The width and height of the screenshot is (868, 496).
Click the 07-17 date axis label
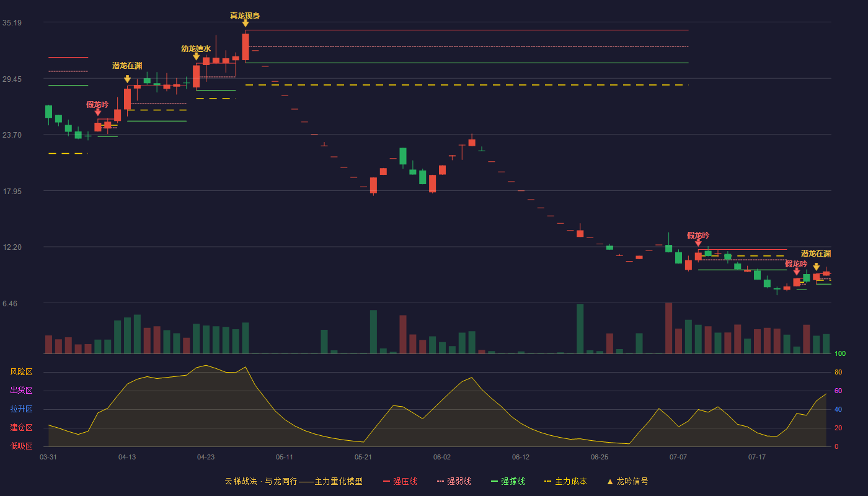coord(757,457)
